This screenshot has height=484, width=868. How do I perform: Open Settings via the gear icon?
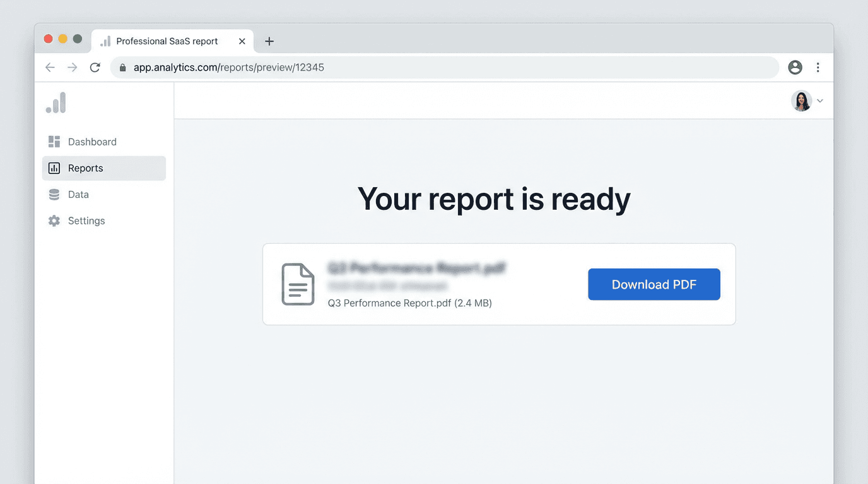[x=54, y=221]
